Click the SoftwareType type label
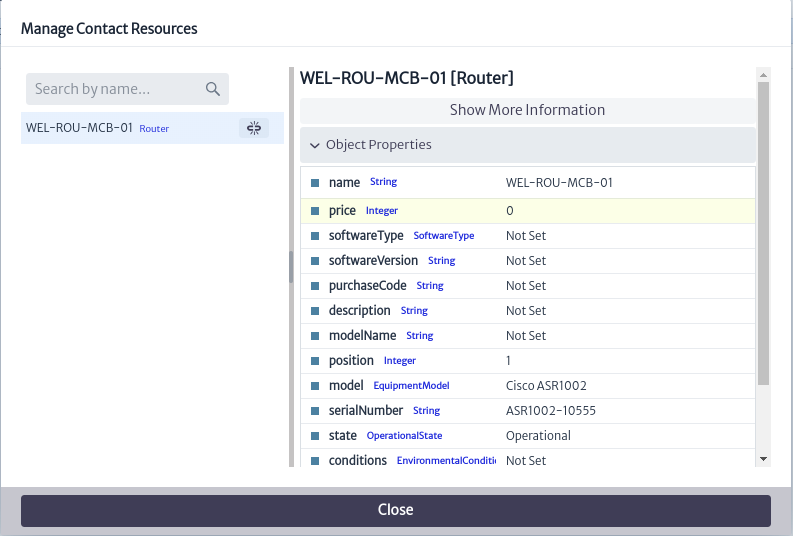Image resolution: width=793 pixels, height=539 pixels. coord(444,236)
